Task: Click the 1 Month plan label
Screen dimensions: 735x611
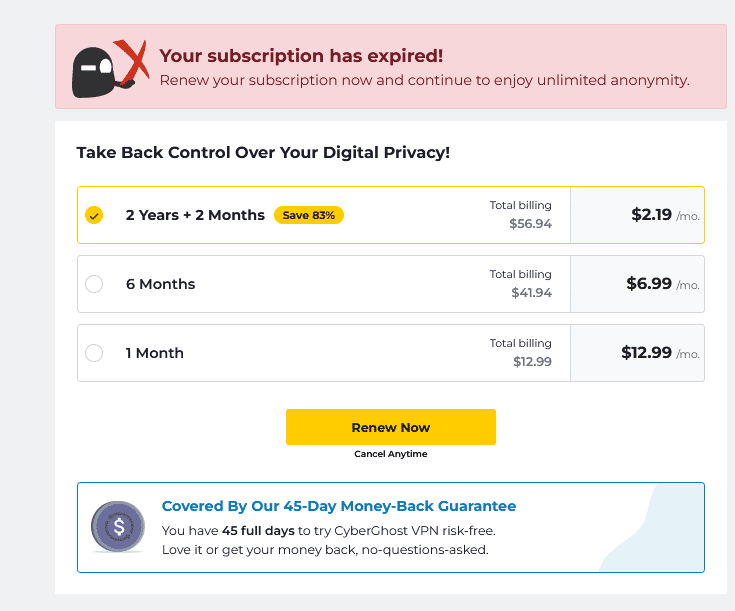Action: [155, 353]
